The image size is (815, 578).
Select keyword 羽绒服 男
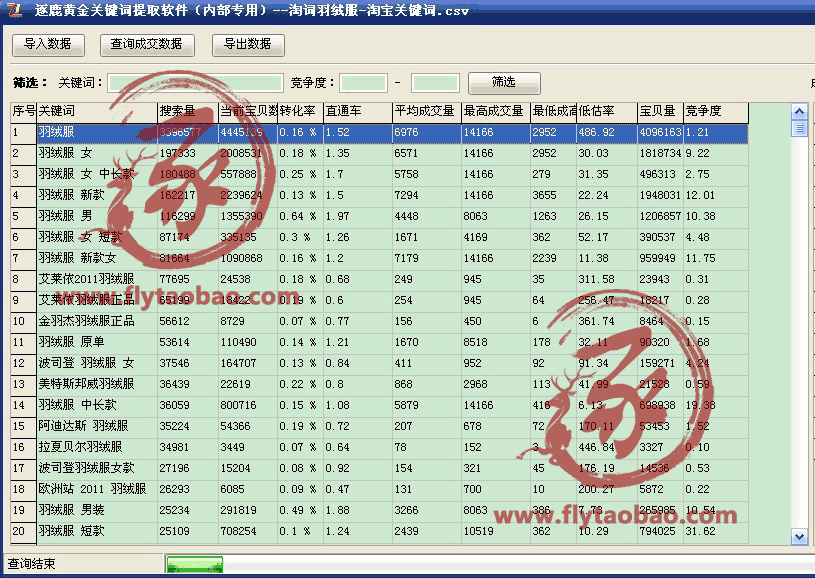pos(65,216)
